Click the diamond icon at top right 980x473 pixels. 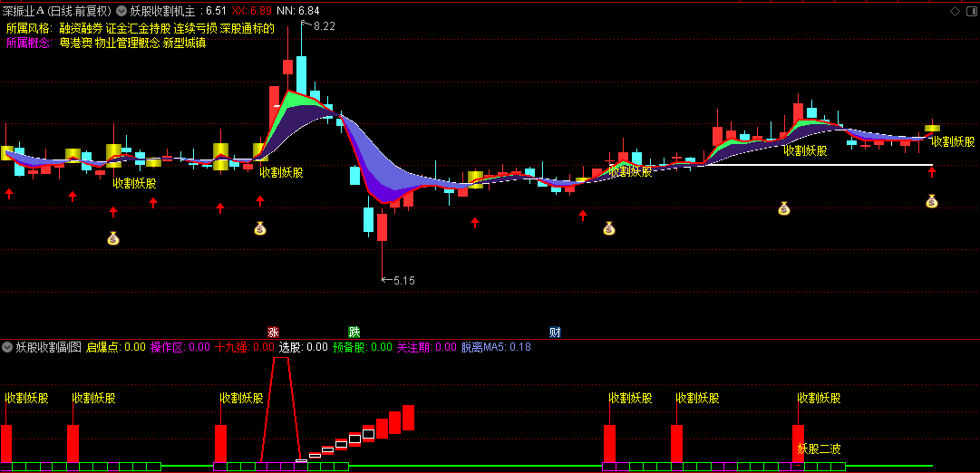tap(955, 11)
